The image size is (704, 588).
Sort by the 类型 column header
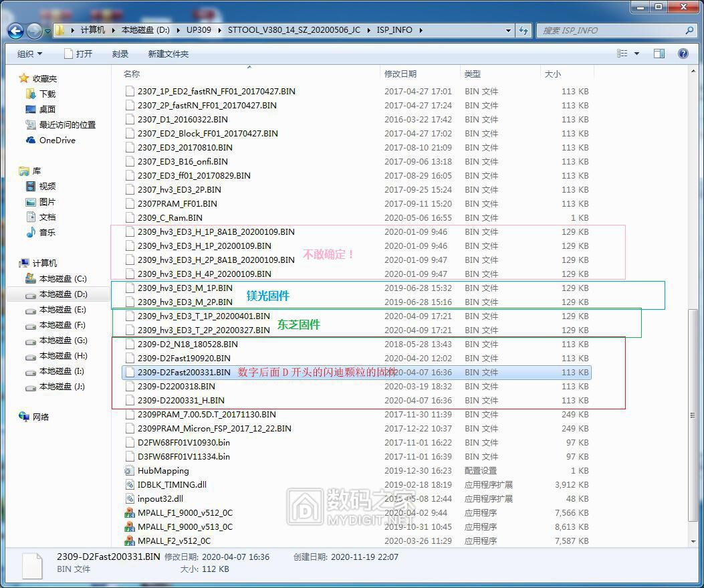472,74
